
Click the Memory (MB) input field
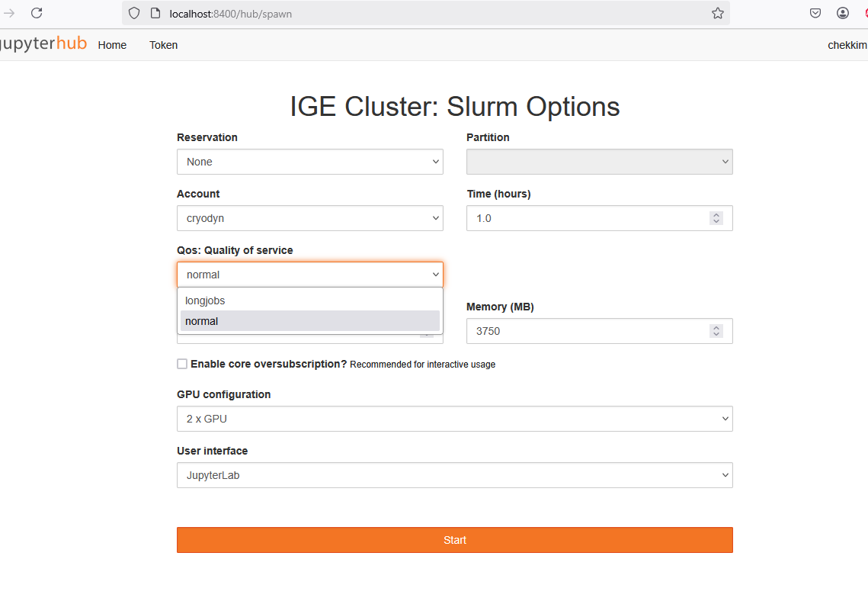(587, 331)
